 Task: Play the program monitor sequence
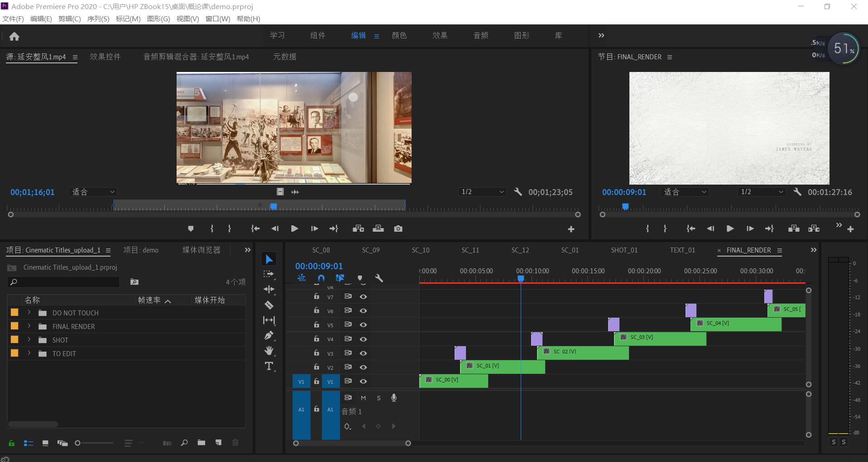(730, 229)
